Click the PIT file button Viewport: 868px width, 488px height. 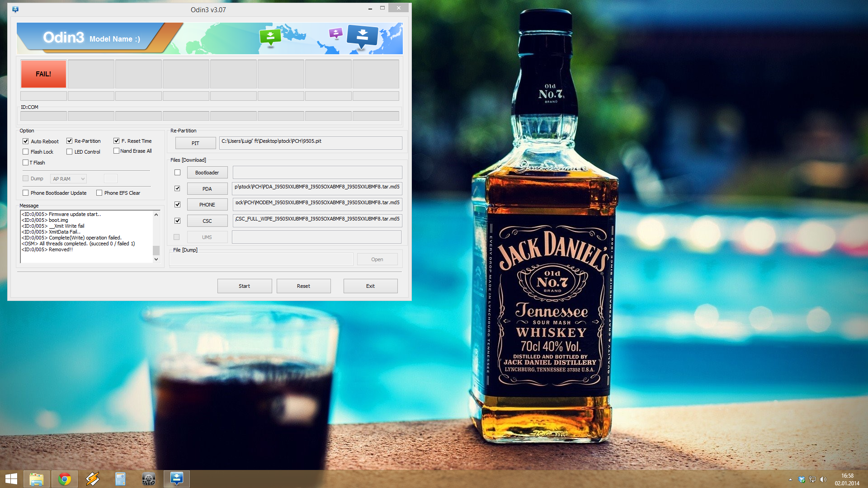click(195, 143)
